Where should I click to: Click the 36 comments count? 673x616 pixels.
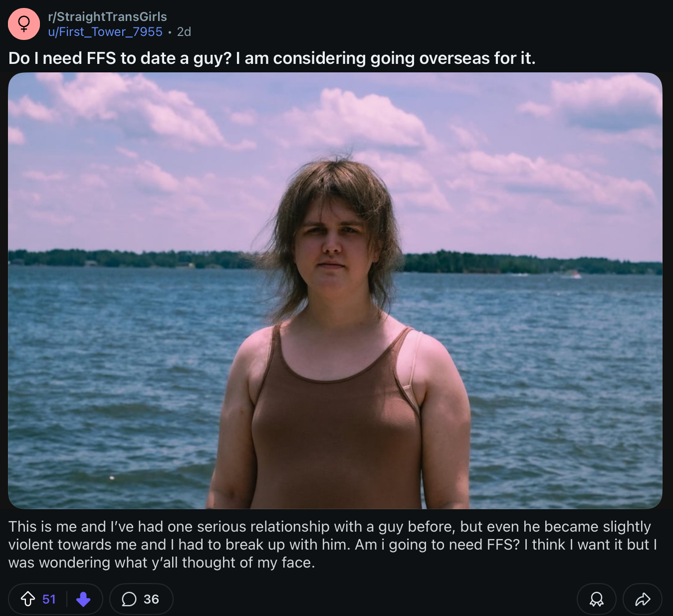[151, 599]
